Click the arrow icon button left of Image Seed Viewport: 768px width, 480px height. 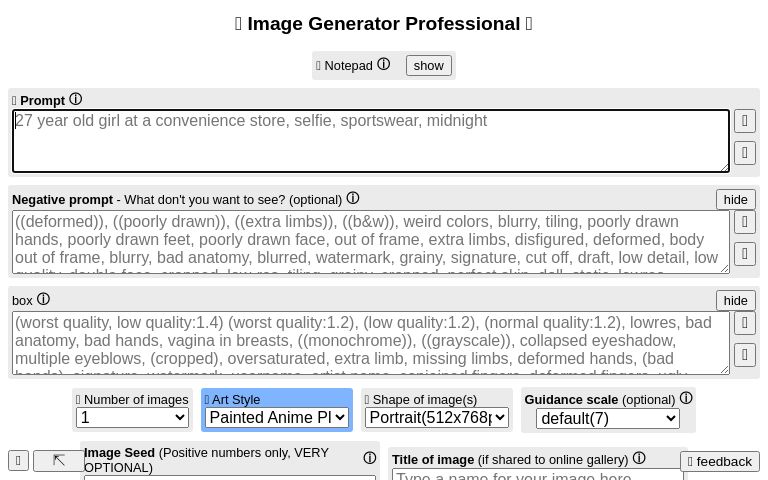pyautogui.click(x=59, y=461)
